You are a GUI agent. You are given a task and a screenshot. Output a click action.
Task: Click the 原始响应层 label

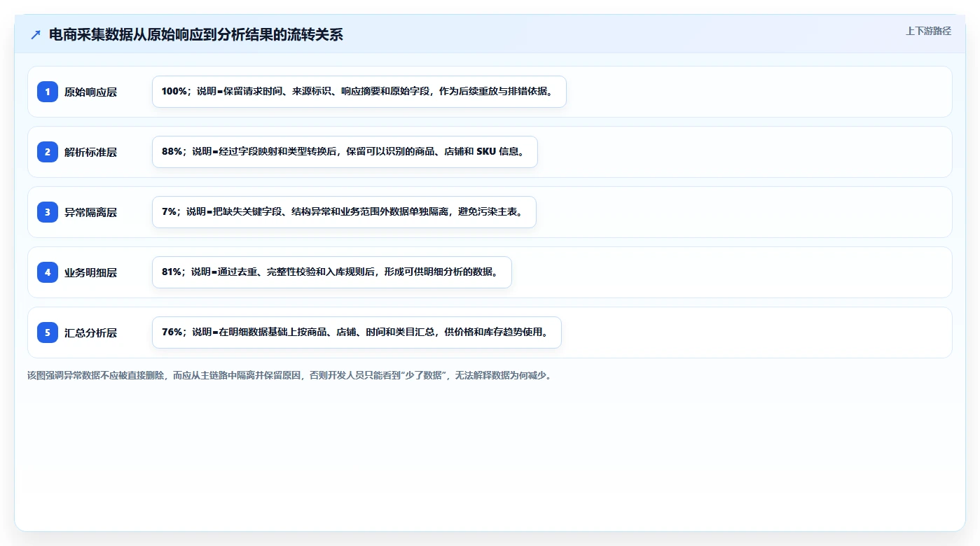(90, 92)
